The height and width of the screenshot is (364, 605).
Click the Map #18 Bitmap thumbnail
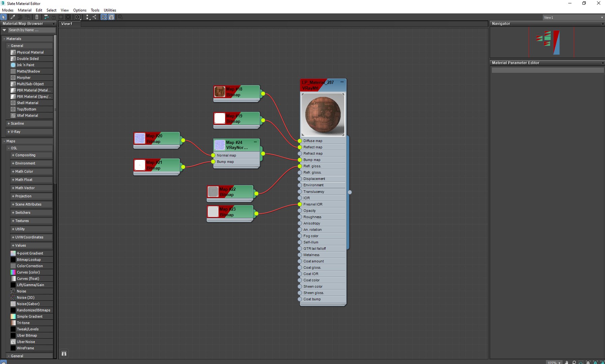coord(220,91)
